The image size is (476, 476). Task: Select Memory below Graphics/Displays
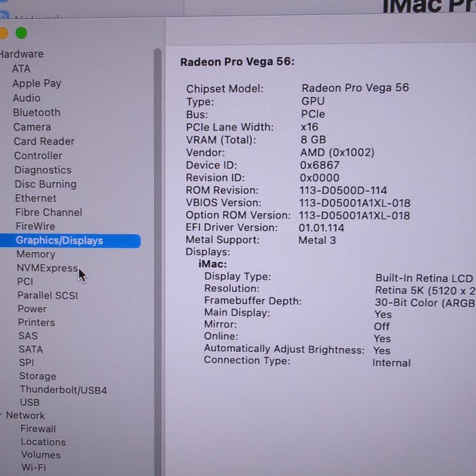pyautogui.click(x=36, y=254)
